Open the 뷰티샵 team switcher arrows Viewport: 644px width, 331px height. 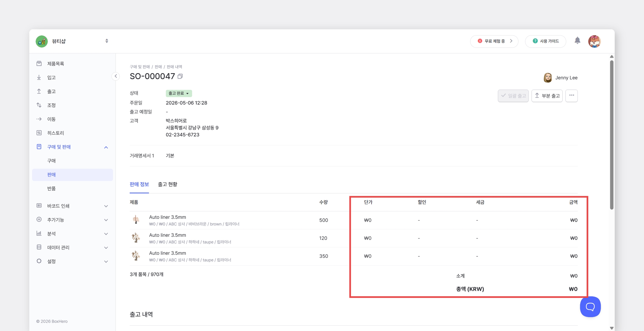(107, 41)
